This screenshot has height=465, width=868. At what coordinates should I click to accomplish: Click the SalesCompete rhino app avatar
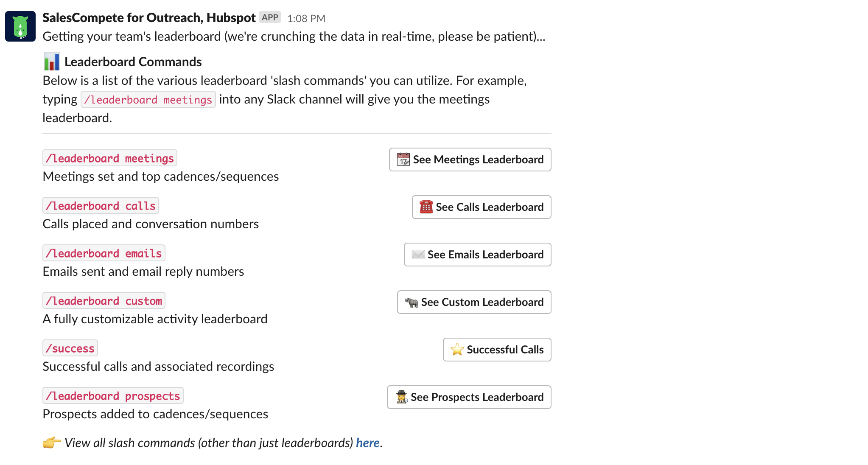(x=20, y=26)
